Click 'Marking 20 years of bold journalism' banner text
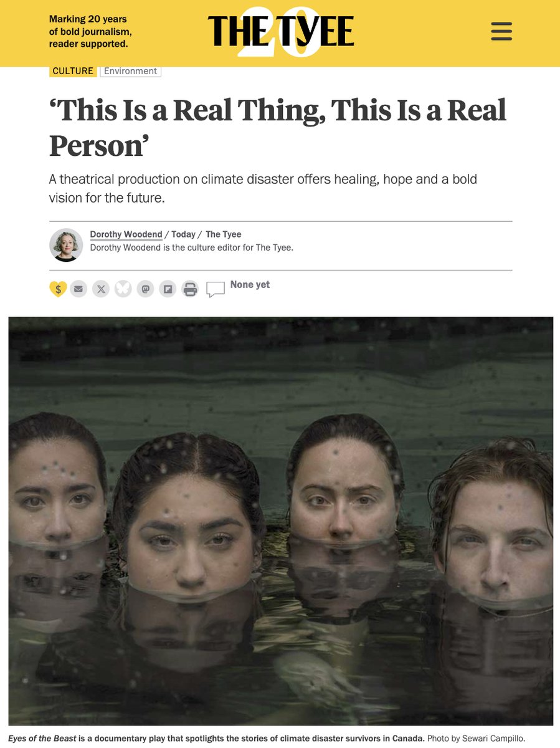The image size is (560, 748). 90,31
